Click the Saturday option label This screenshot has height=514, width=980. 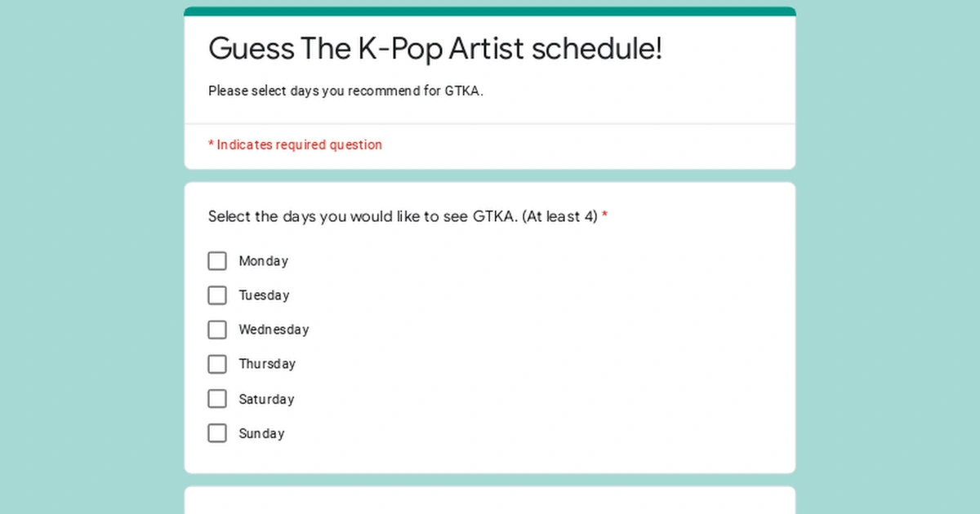coord(266,399)
